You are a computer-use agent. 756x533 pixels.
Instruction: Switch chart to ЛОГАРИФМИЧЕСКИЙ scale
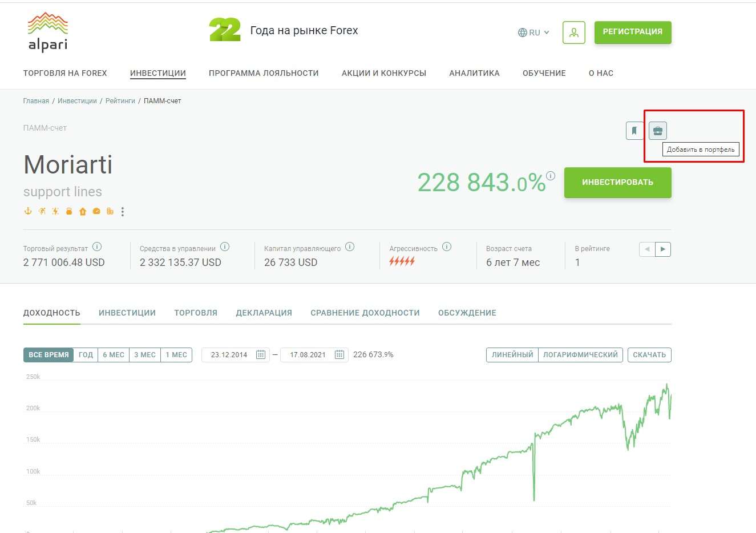click(580, 355)
